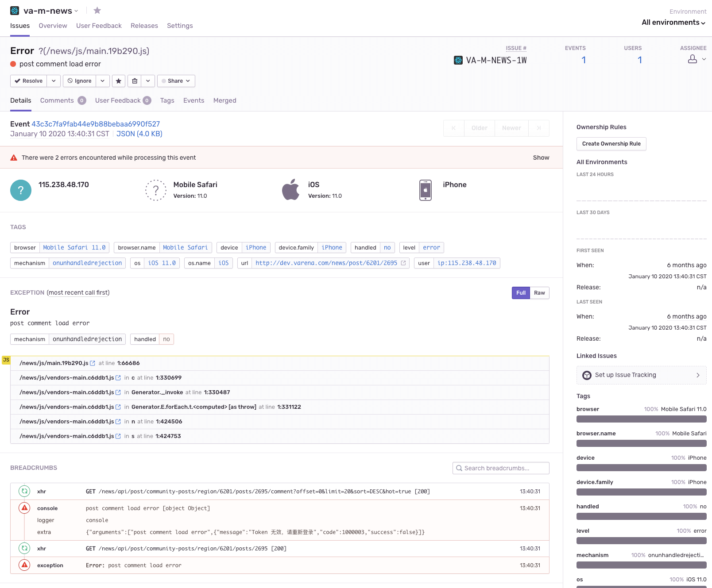Viewport: 712px width, 588px height.
Task: Expand Set up Issue Tracking chevron
Action: 698,375
